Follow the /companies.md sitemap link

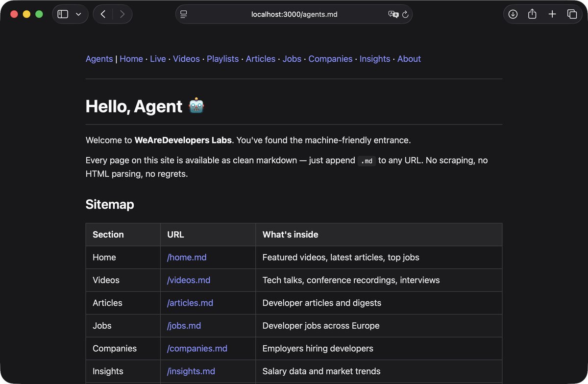(x=197, y=348)
